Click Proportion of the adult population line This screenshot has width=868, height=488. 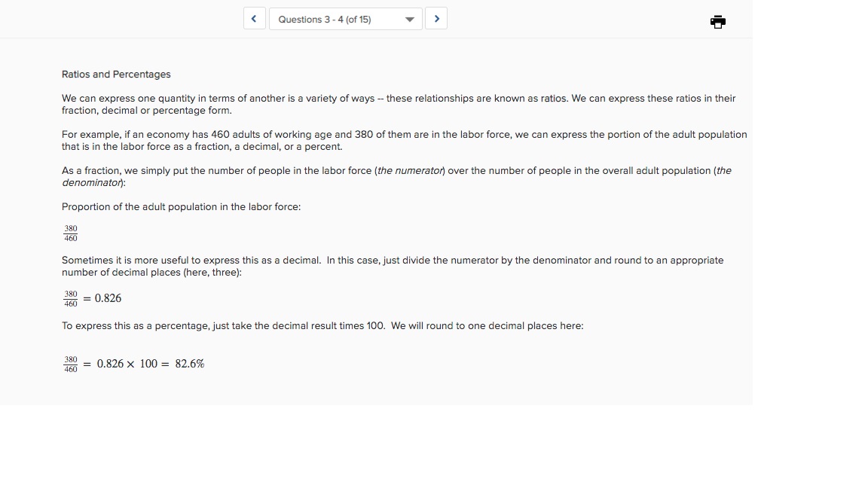[x=181, y=207]
